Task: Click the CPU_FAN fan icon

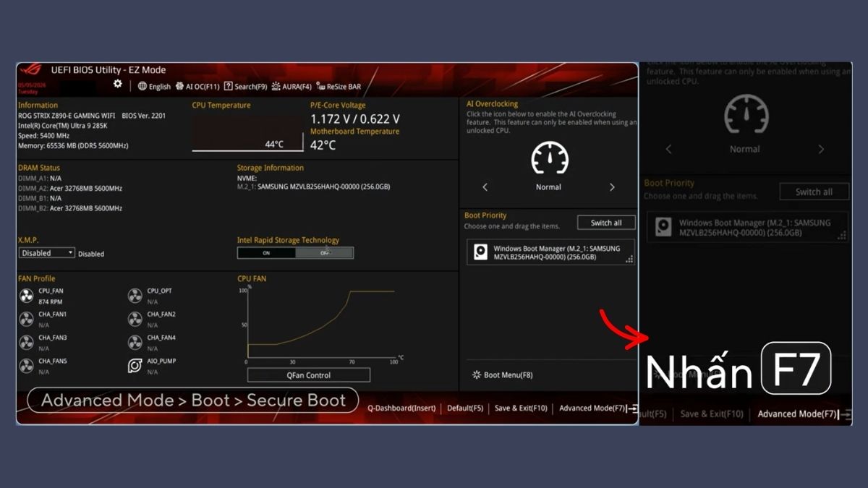Action: point(27,296)
